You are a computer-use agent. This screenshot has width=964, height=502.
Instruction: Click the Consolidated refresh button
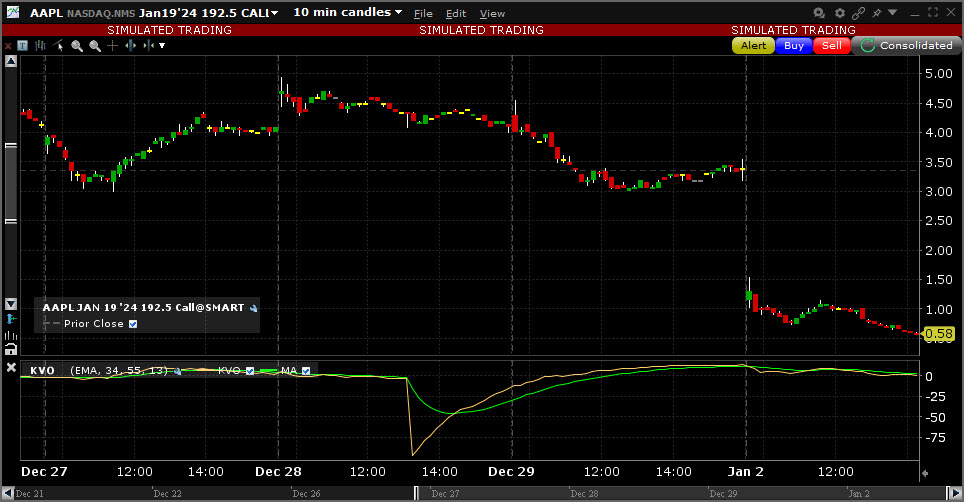coord(907,45)
